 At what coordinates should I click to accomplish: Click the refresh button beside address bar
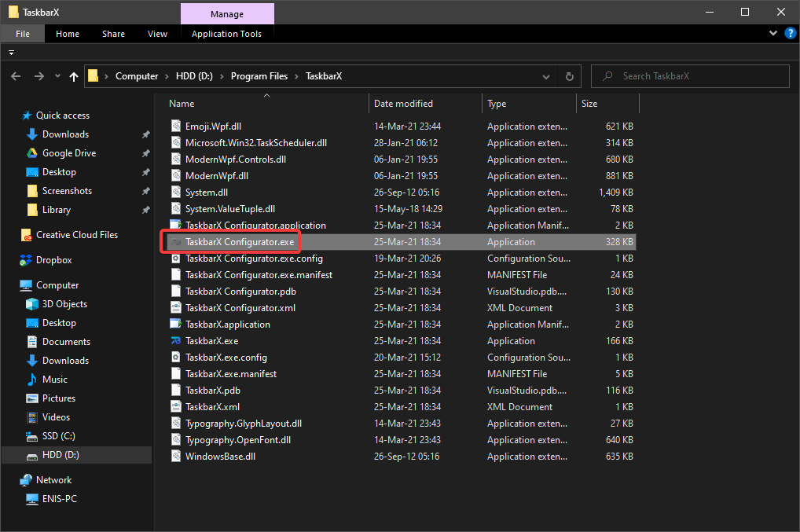(x=570, y=76)
